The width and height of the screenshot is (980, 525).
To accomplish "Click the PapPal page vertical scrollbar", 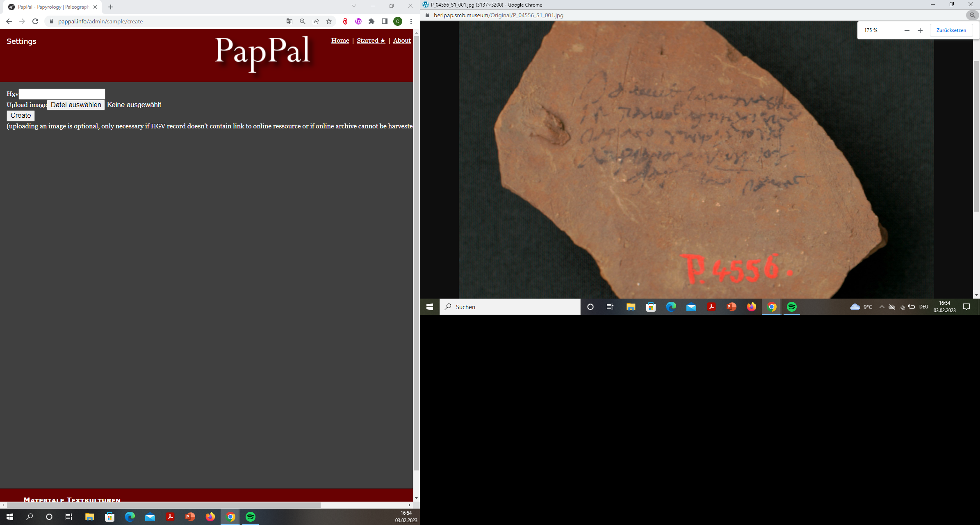I will [x=416, y=252].
